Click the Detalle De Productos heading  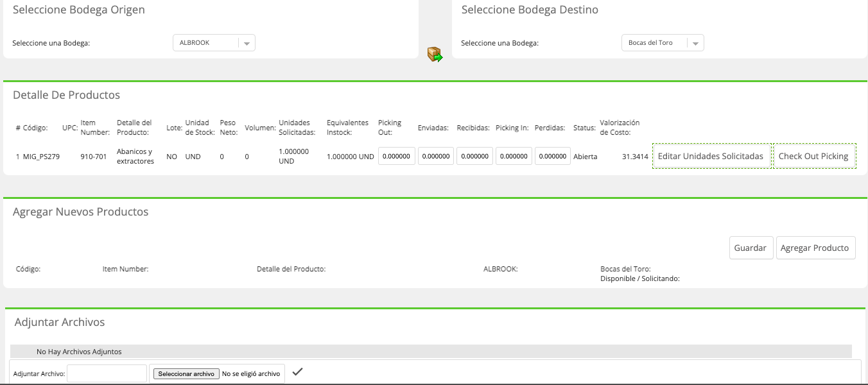(66, 95)
